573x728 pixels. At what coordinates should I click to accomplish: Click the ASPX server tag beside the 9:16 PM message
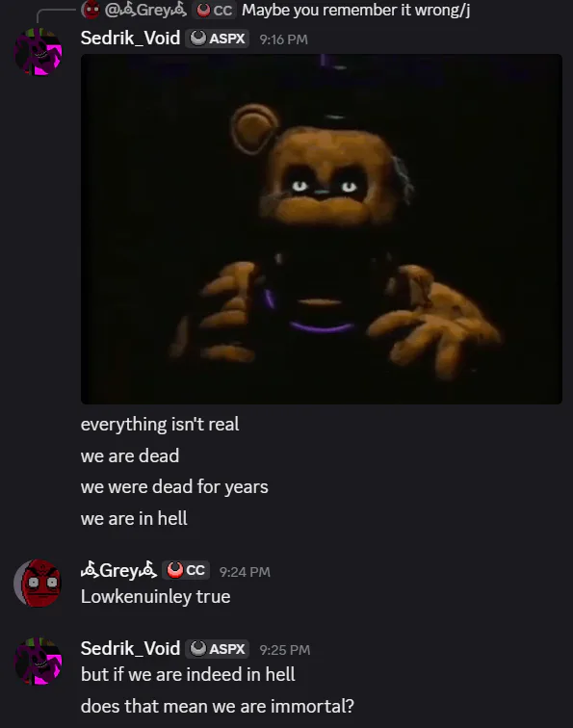click(x=218, y=39)
